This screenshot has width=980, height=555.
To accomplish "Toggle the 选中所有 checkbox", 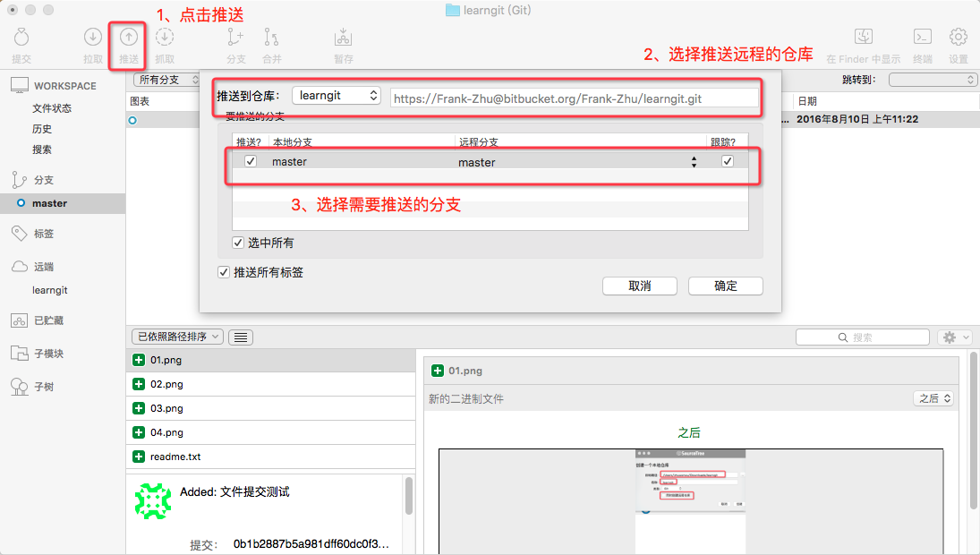I will pyautogui.click(x=238, y=243).
